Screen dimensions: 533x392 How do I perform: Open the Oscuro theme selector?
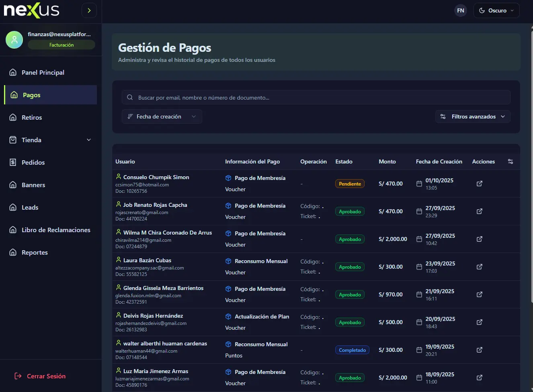[496, 10]
